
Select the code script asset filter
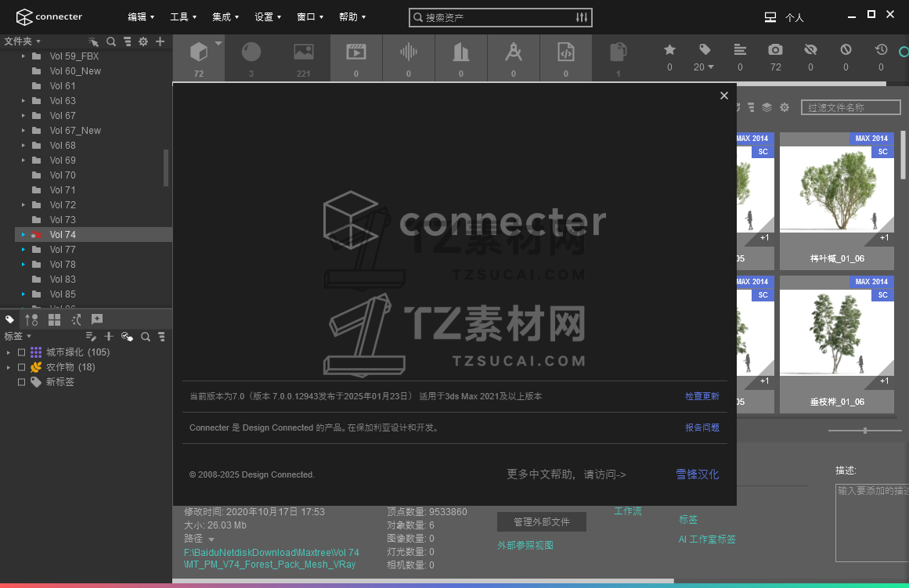point(566,57)
